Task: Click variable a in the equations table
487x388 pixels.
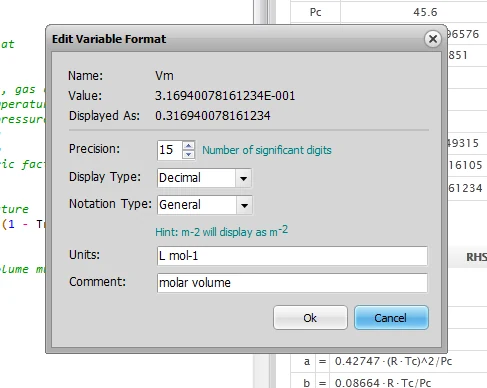Action: tap(307, 361)
